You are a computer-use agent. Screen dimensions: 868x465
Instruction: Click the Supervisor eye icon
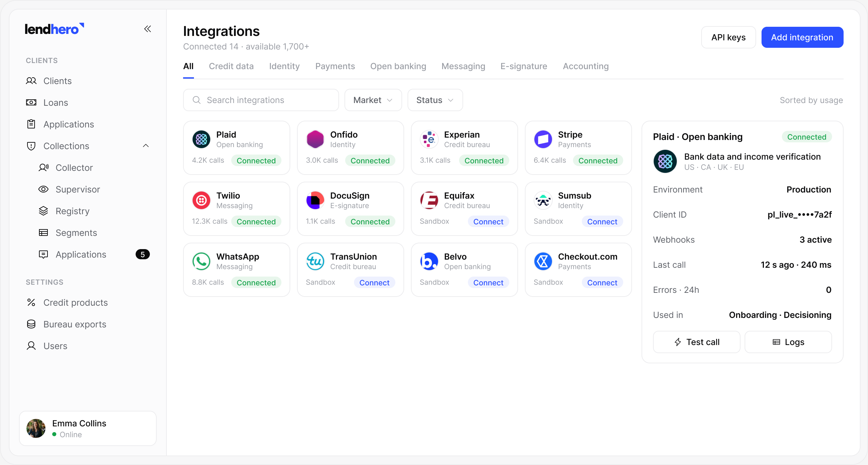pyautogui.click(x=43, y=189)
